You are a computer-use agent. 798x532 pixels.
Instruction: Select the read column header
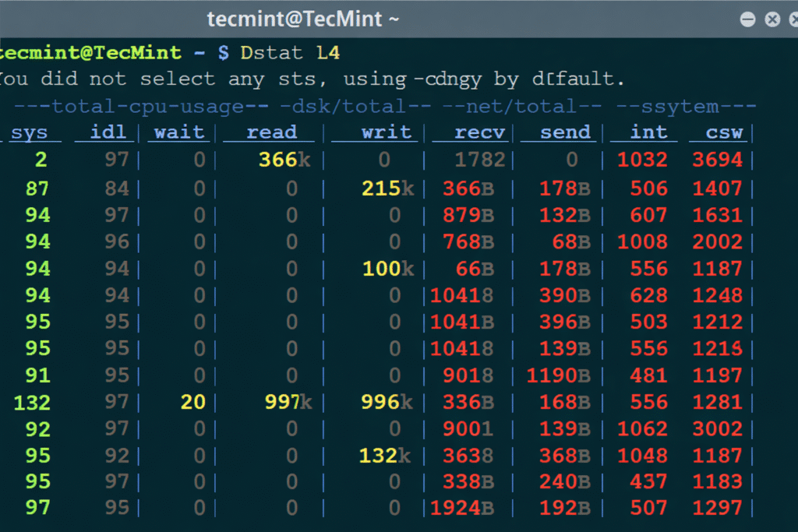[271, 132]
